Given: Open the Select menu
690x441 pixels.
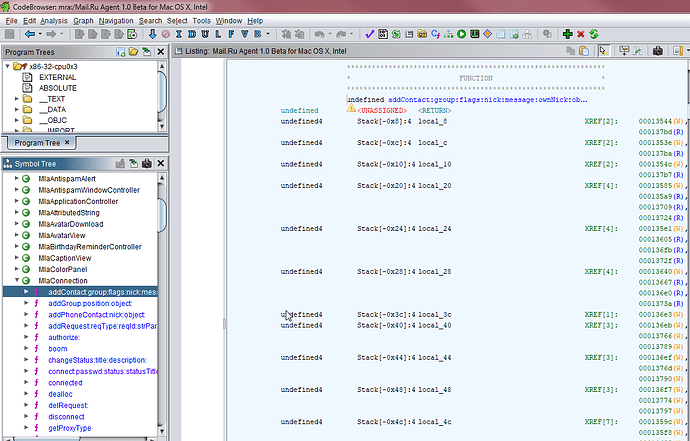Looking at the screenshot, I should point(177,21).
